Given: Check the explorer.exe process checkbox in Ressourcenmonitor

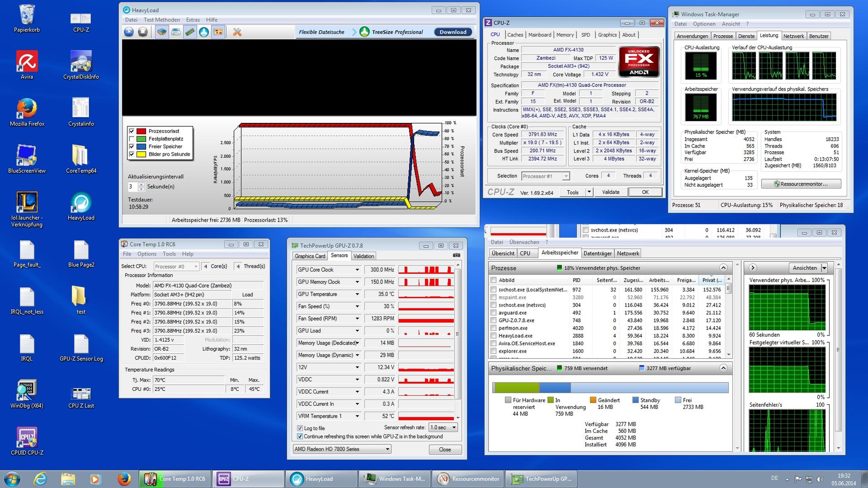Looking at the screenshot, I should [493, 351].
